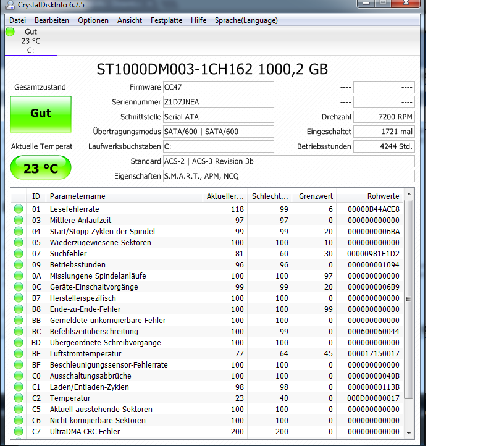Image resolution: width=504 pixels, height=446 pixels.
Task: Click the status circle for Start/Stopp-Zyklen der Spindel
Action: pos(19,231)
